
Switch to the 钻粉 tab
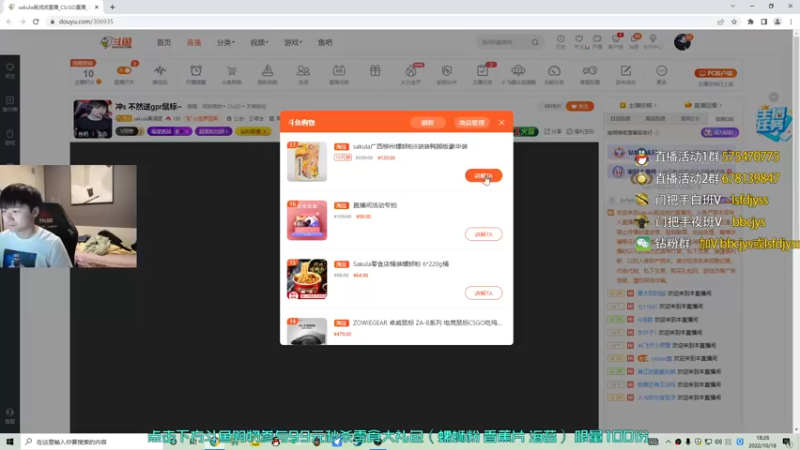[724, 118]
